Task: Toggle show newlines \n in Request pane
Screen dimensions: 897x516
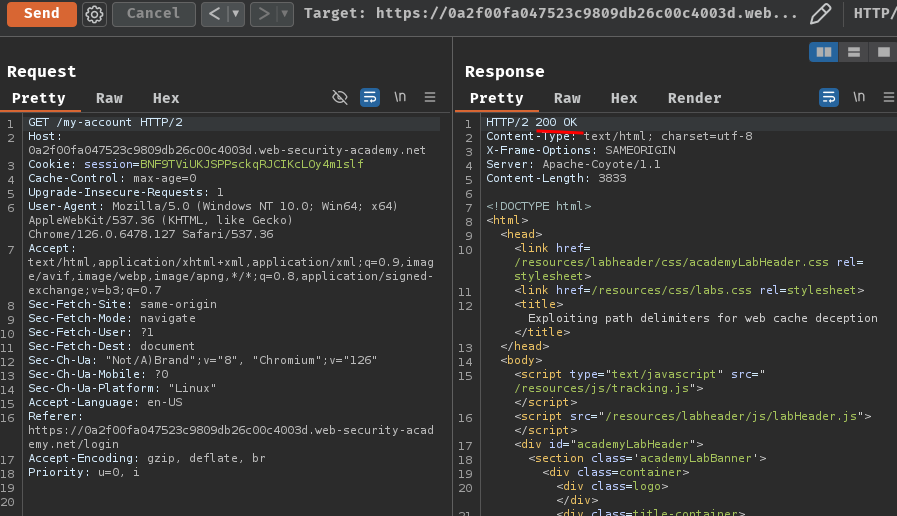Action: [400, 97]
